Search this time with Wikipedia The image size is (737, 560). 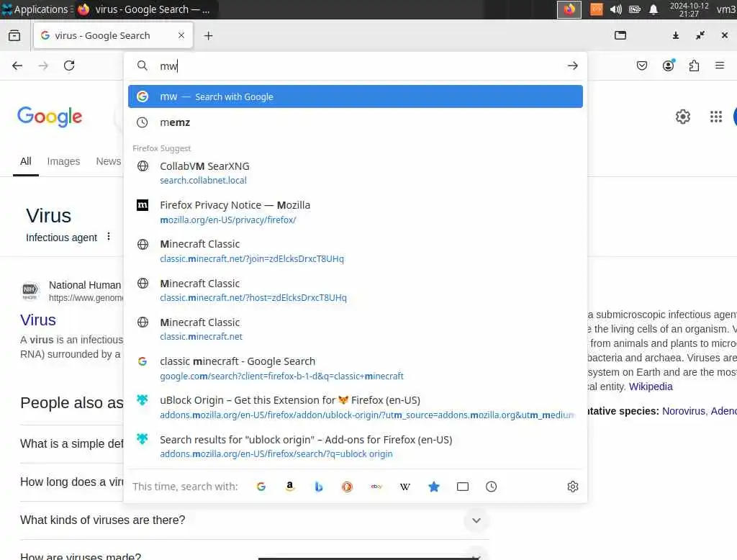(404, 487)
